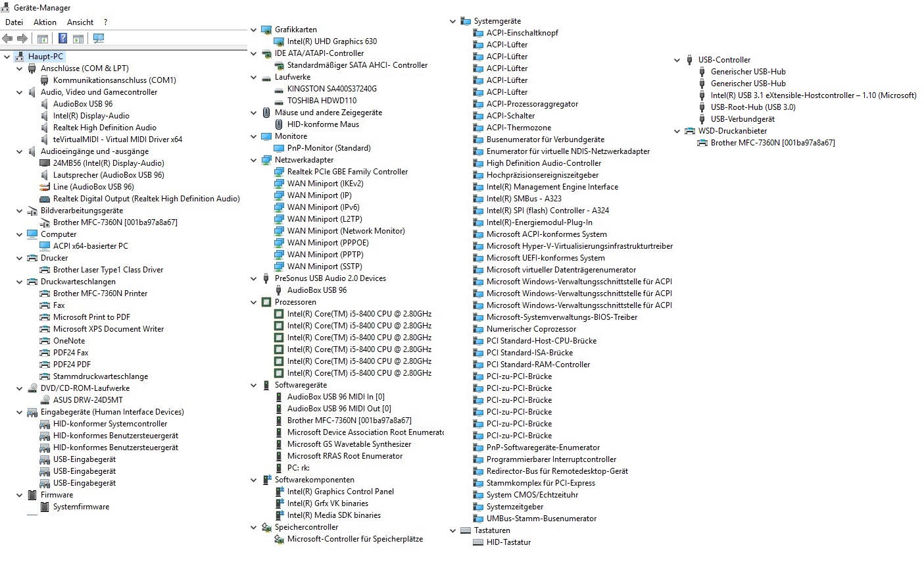Click the Realtek PCIe GBE Family Controller icon
924x562 pixels.
[279, 172]
